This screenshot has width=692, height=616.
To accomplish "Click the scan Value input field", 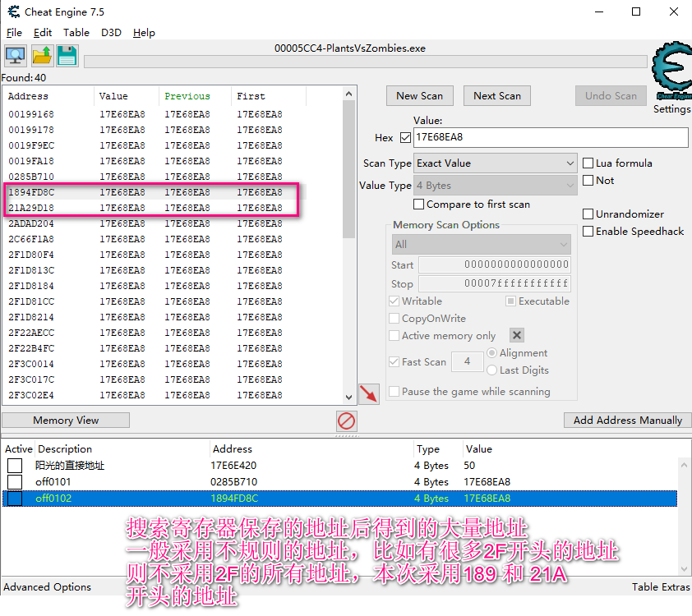I will [551, 138].
